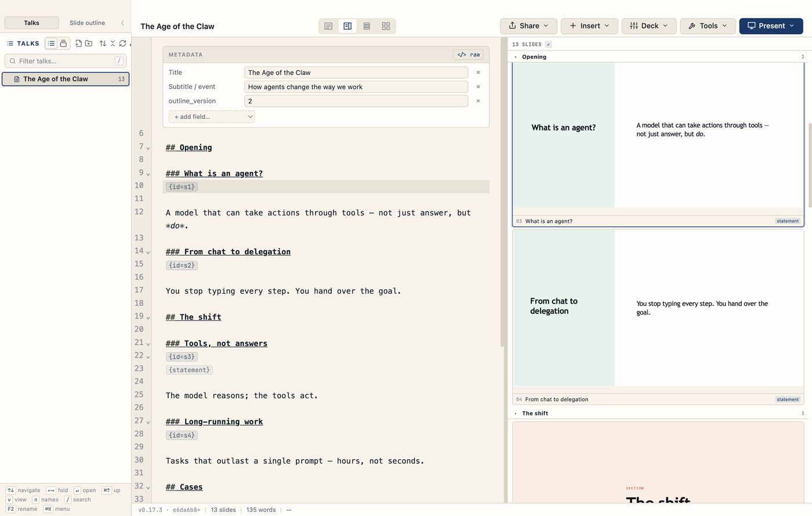Create a new talk file
Image resolution: width=812 pixels, height=516 pixels.
click(x=78, y=44)
